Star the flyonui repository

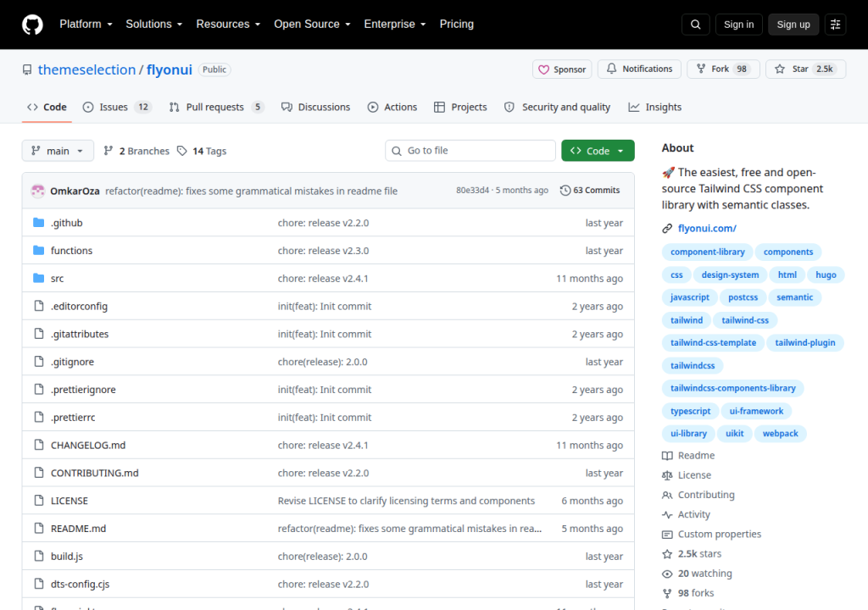point(805,69)
